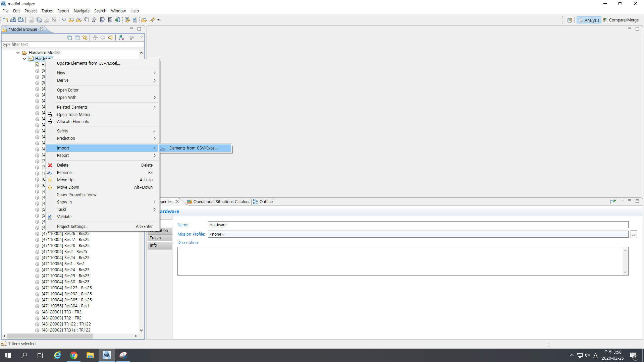Open dropdown arrow beside the pen toolbar icon

click(x=159, y=20)
